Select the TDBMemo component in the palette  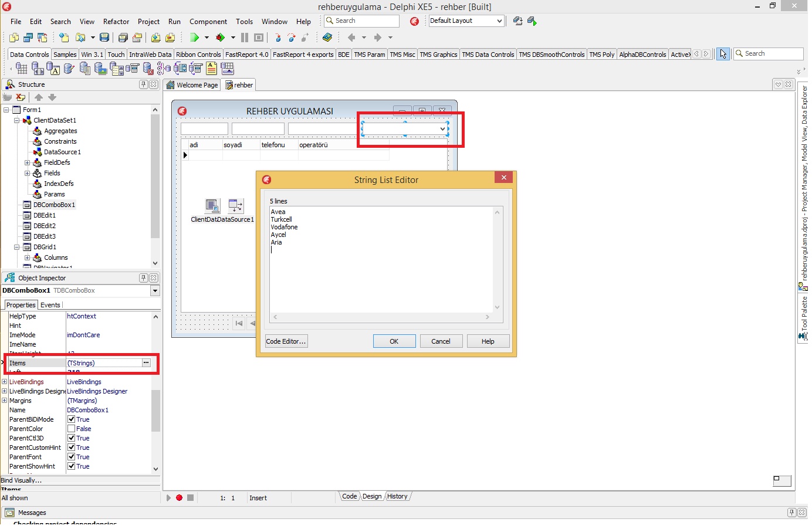(x=85, y=69)
